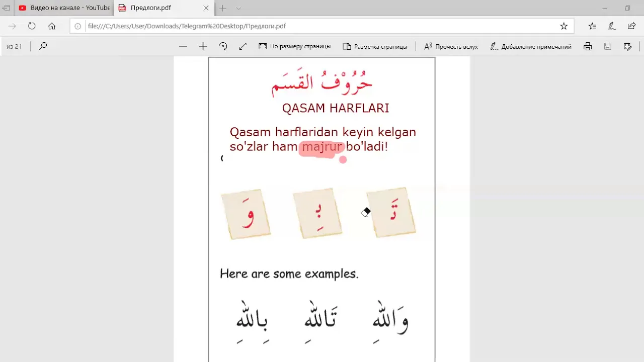Save the PDF document
Screen dimensions: 644x362
608,46
